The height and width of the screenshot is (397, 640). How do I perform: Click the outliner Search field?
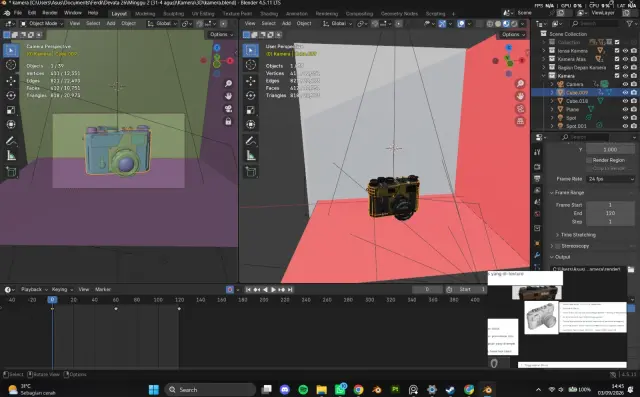click(x=594, y=24)
